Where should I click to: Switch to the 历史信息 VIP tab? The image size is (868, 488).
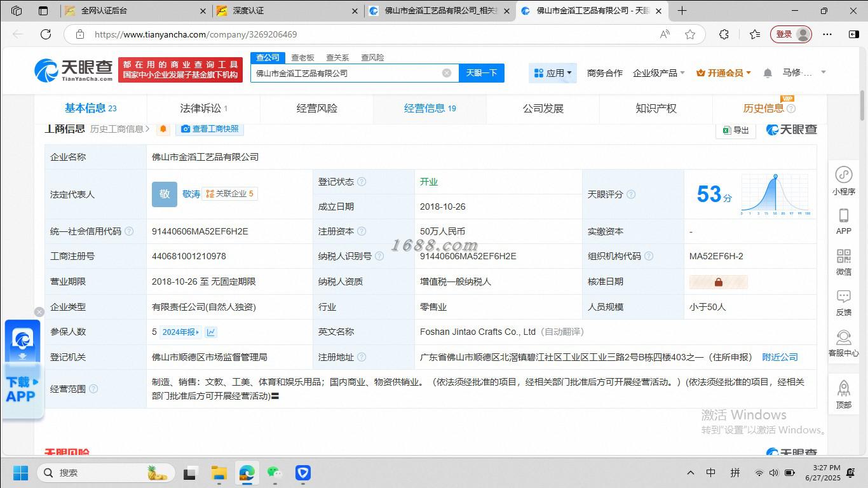coord(770,108)
